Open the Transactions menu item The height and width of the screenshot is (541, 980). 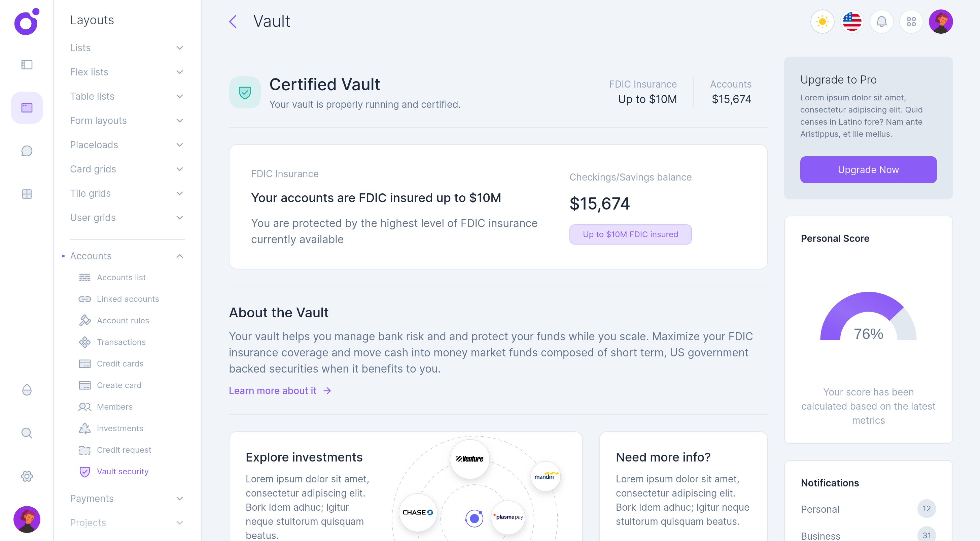[121, 342]
